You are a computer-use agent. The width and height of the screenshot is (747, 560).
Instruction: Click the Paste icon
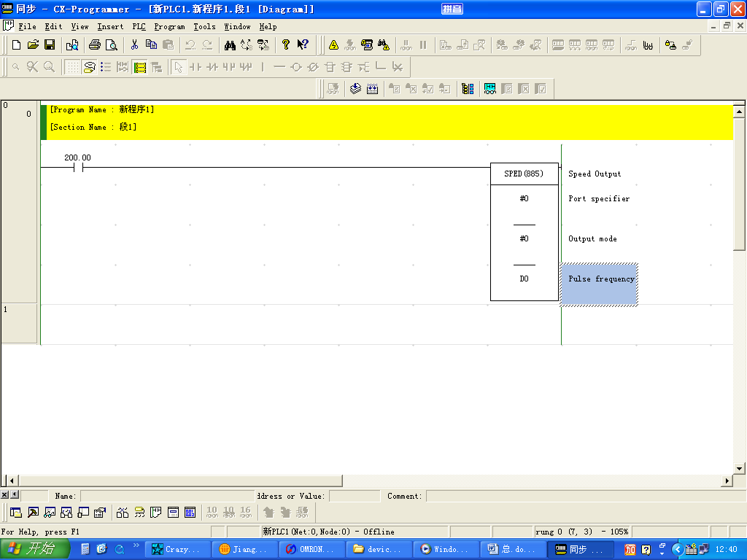click(168, 44)
